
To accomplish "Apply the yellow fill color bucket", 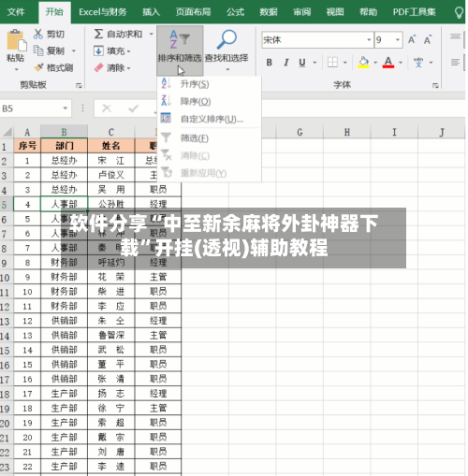I will [363, 63].
